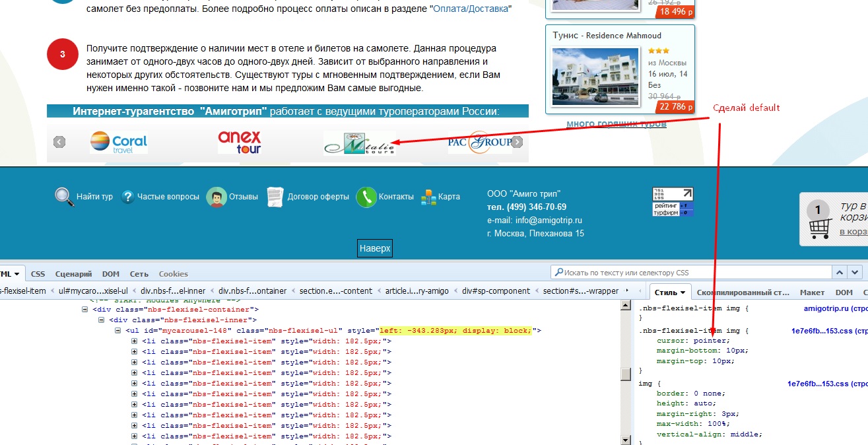Open the Скомпилированный стиль side tab
The width and height of the screenshot is (868, 445).
[743, 292]
